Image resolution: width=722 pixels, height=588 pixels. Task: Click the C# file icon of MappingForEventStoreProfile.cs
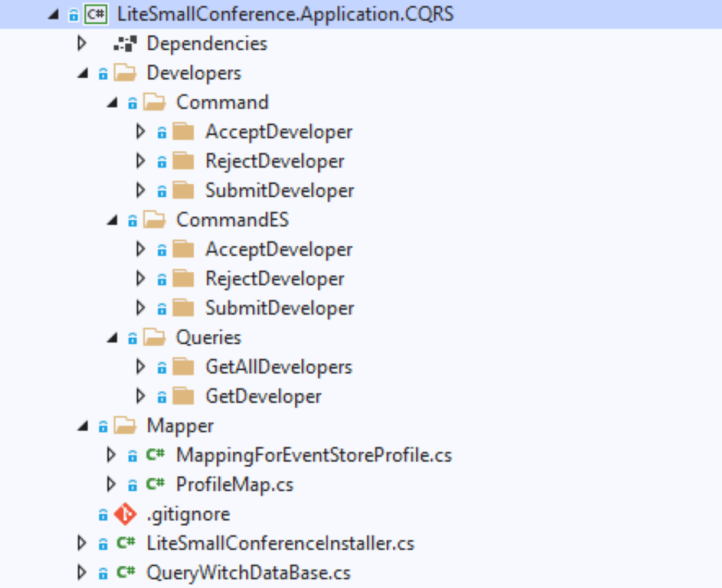(155, 455)
